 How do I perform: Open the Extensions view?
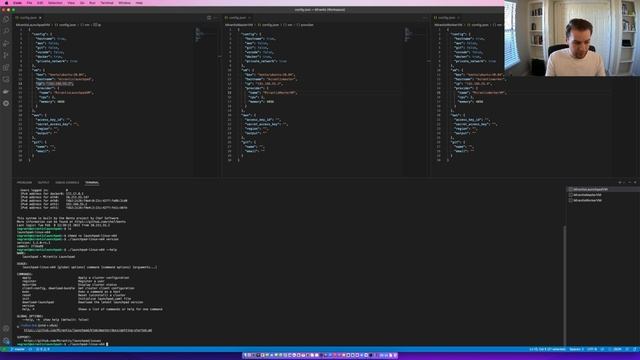pos(6,67)
